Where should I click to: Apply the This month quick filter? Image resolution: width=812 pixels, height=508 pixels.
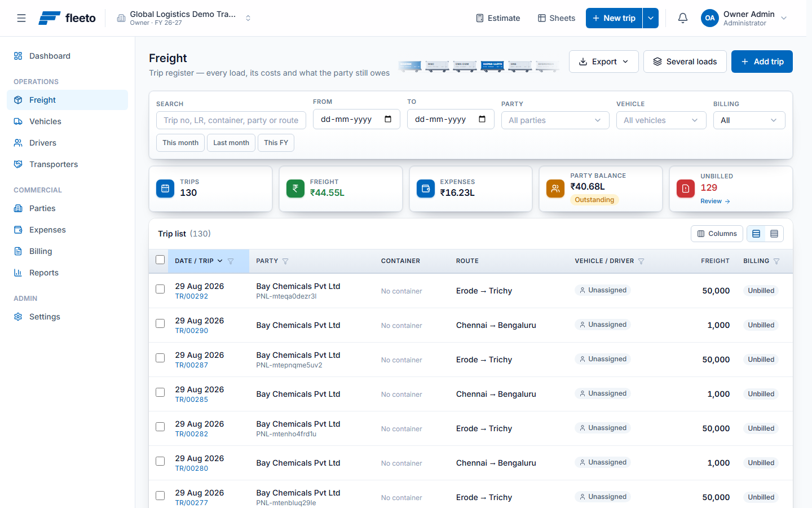(180, 143)
